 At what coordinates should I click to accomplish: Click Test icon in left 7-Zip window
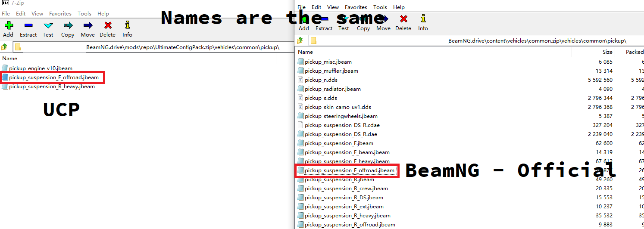[48, 25]
